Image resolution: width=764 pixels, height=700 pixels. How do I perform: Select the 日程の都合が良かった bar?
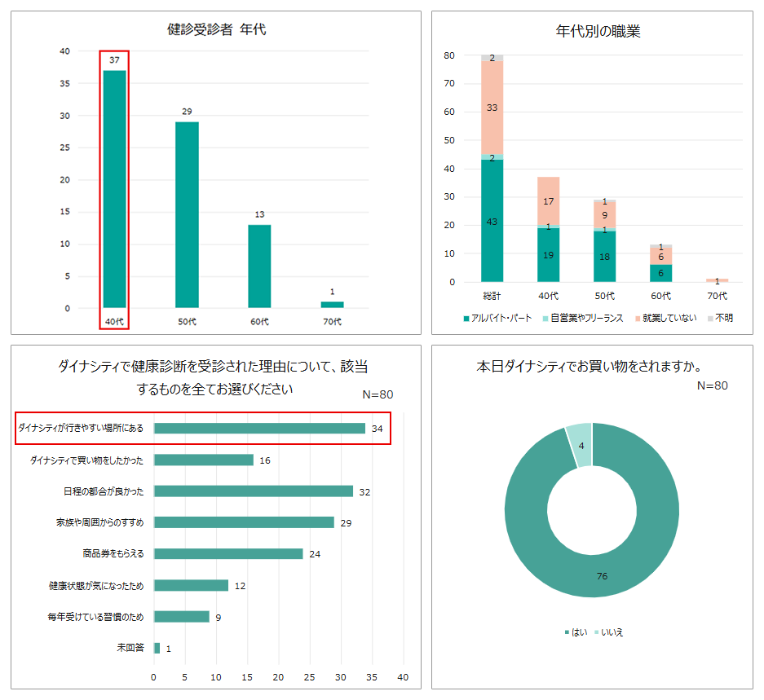tap(253, 491)
